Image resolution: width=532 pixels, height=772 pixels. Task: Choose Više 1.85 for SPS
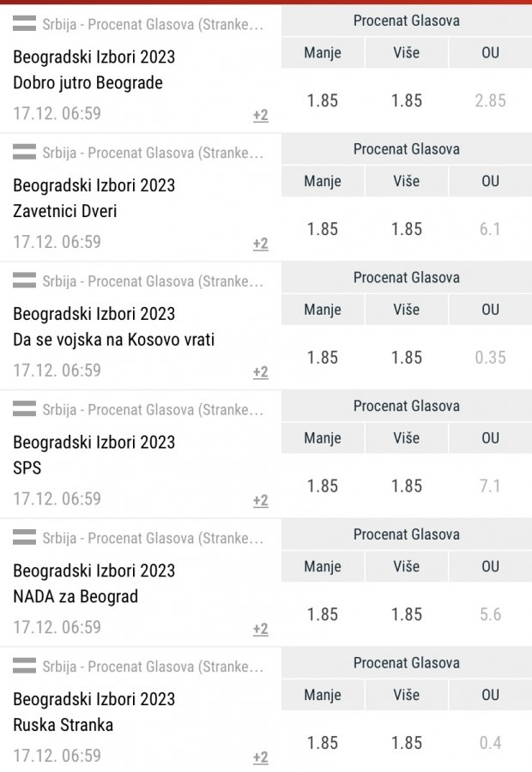click(407, 486)
